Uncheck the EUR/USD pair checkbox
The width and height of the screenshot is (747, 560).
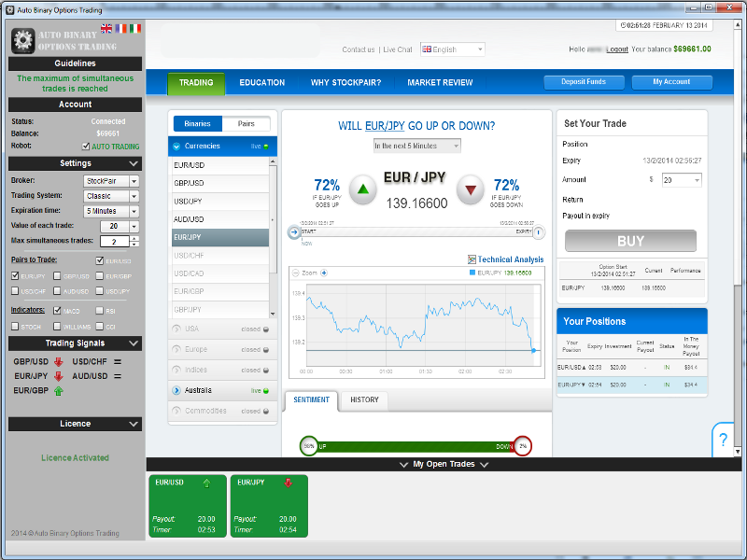100,260
